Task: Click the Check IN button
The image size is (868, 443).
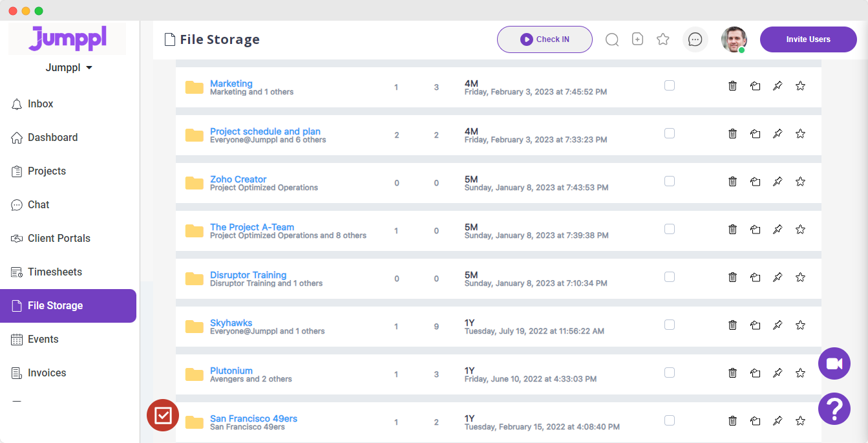Action: (544, 39)
